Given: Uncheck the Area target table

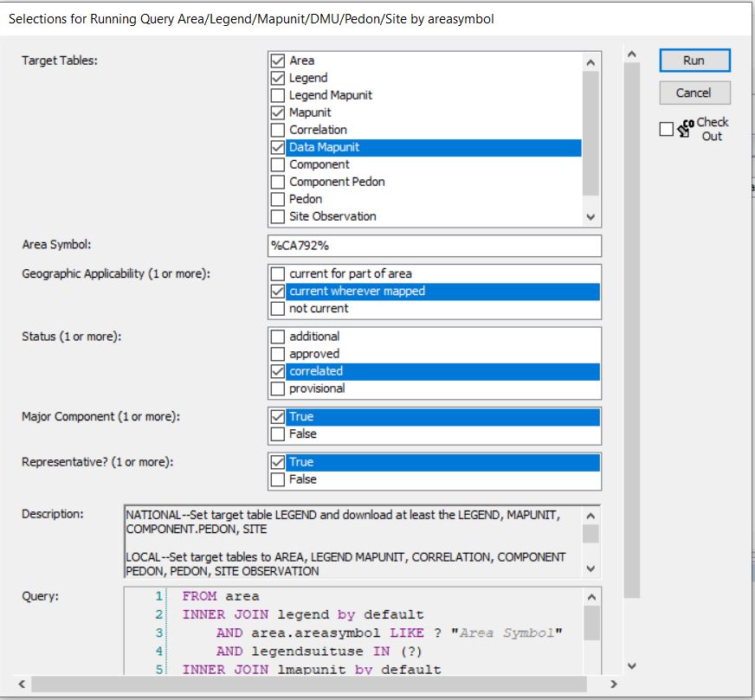Looking at the screenshot, I should pyautogui.click(x=278, y=61).
